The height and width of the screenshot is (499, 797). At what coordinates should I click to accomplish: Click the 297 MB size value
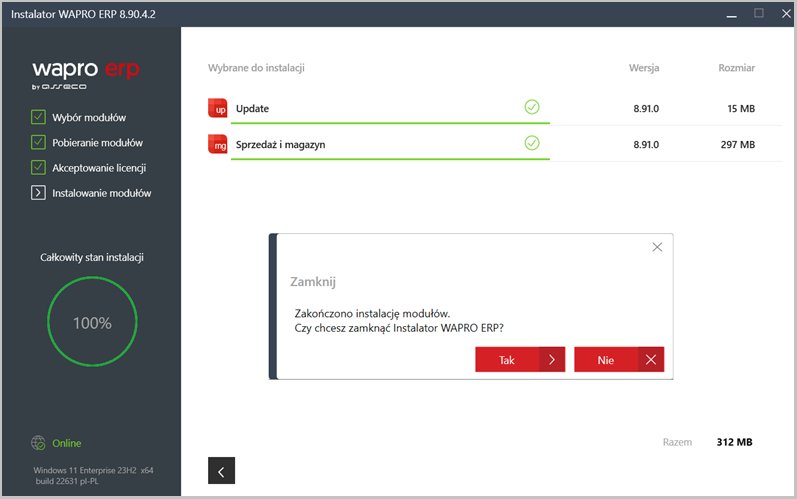pos(738,144)
